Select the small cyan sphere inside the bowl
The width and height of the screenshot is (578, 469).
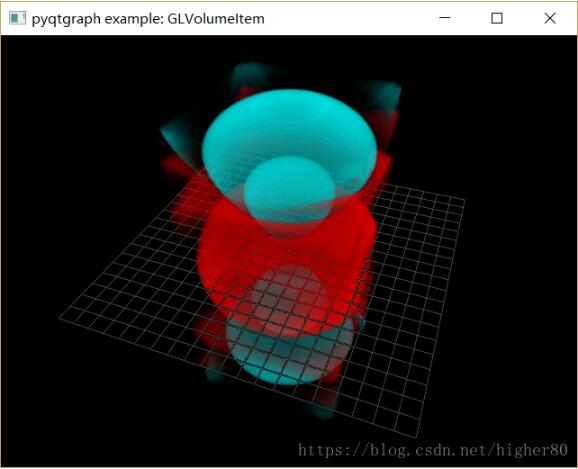coord(289,189)
